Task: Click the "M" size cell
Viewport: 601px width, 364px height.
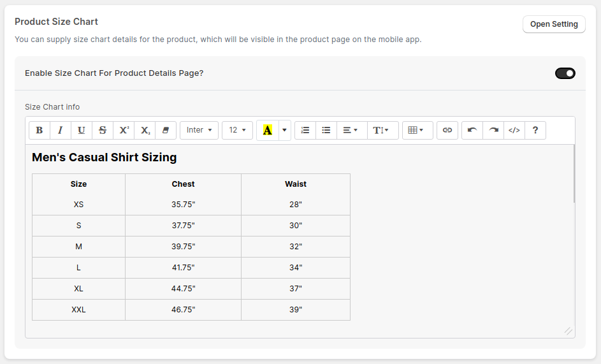Action: click(78, 247)
